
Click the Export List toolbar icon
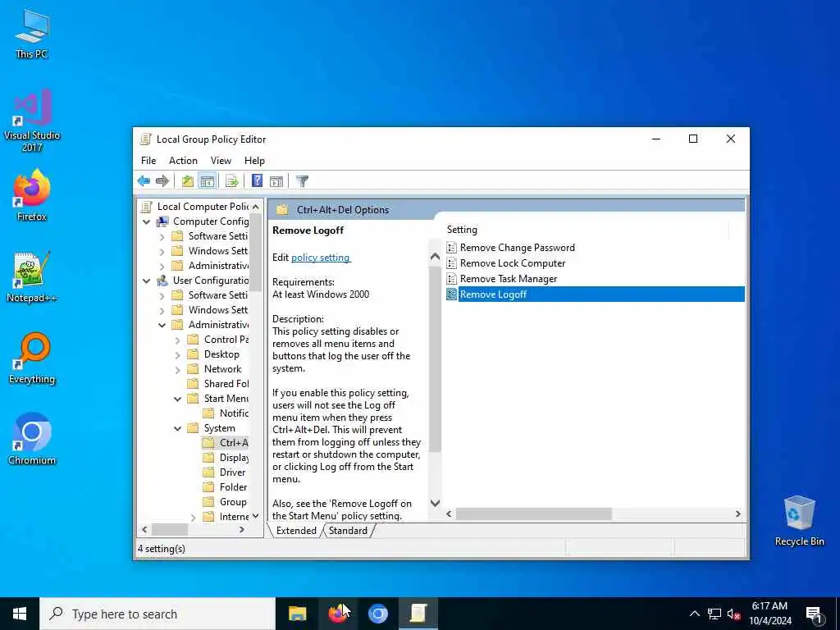tap(231, 181)
